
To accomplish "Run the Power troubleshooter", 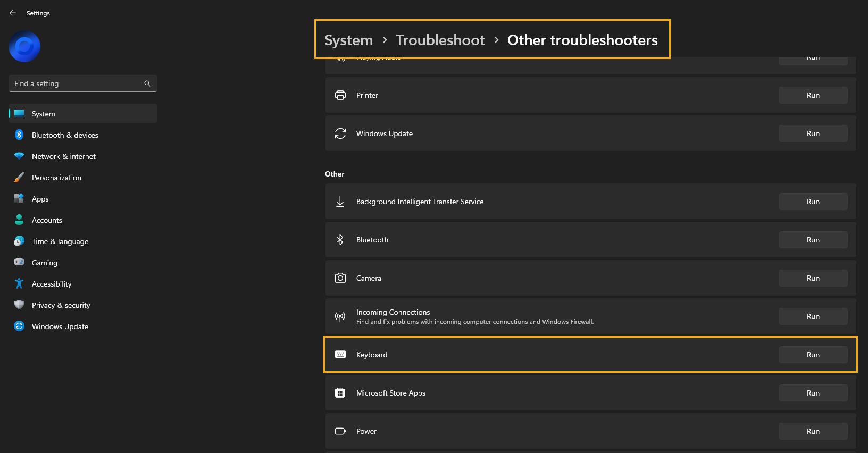I will pyautogui.click(x=813, y=431).
